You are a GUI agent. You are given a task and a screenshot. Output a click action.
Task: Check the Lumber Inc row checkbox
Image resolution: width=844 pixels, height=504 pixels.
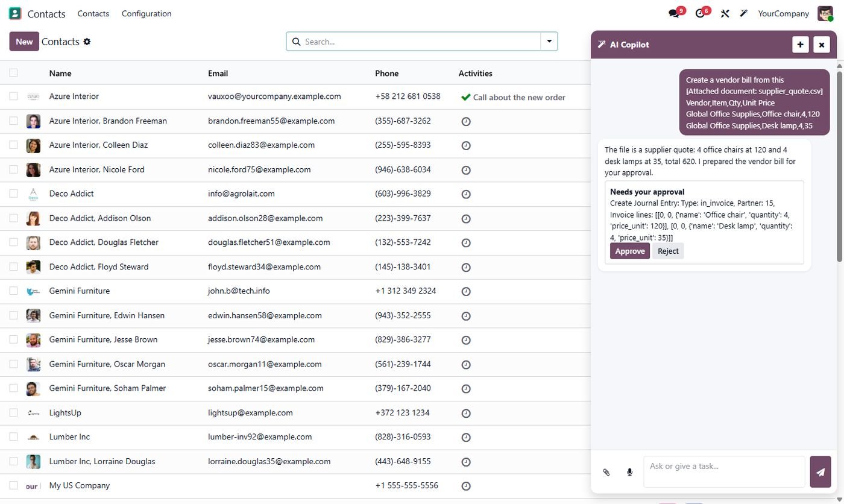pos(13,436)
